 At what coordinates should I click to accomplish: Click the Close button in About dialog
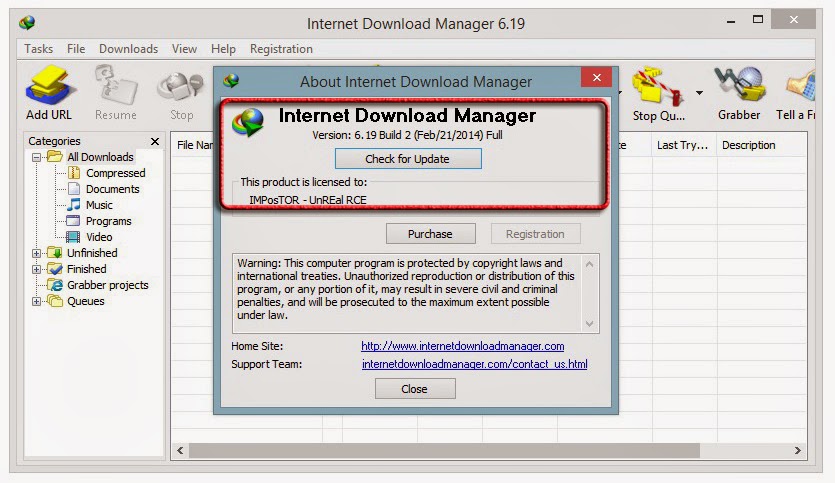415,389
